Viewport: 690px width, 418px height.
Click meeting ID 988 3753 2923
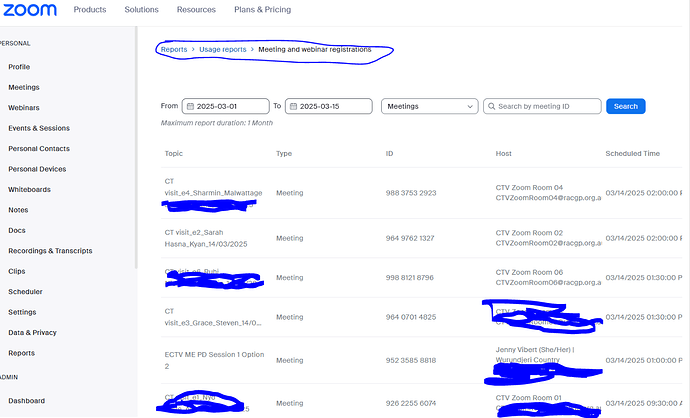pyautogui.click(x=411, y=193)
